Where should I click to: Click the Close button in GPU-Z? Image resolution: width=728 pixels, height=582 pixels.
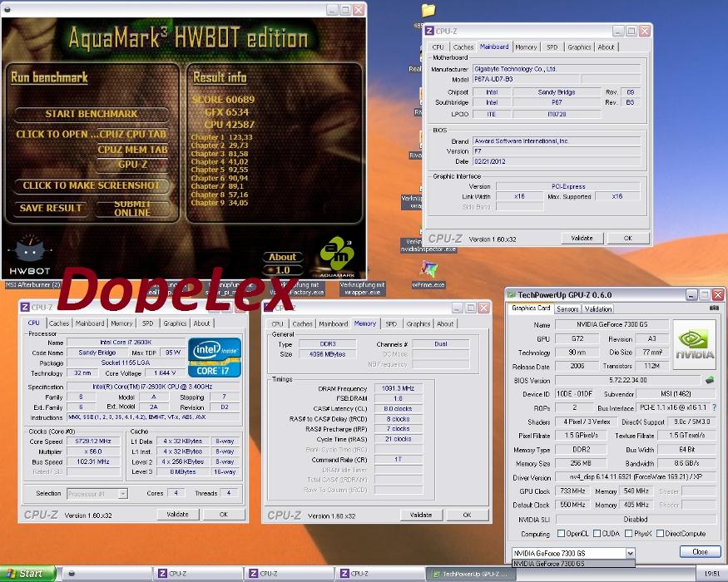[x=700, y=551]
